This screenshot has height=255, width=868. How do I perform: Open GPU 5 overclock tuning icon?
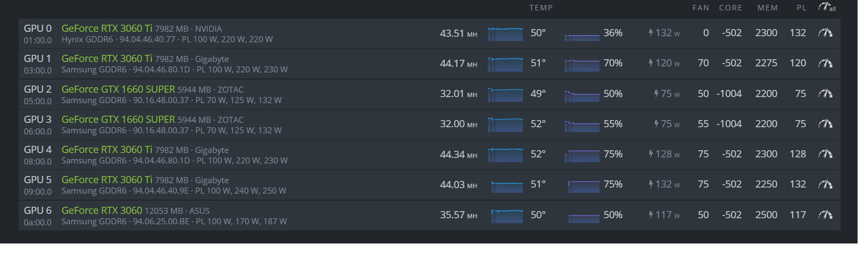tap(825, 184)
